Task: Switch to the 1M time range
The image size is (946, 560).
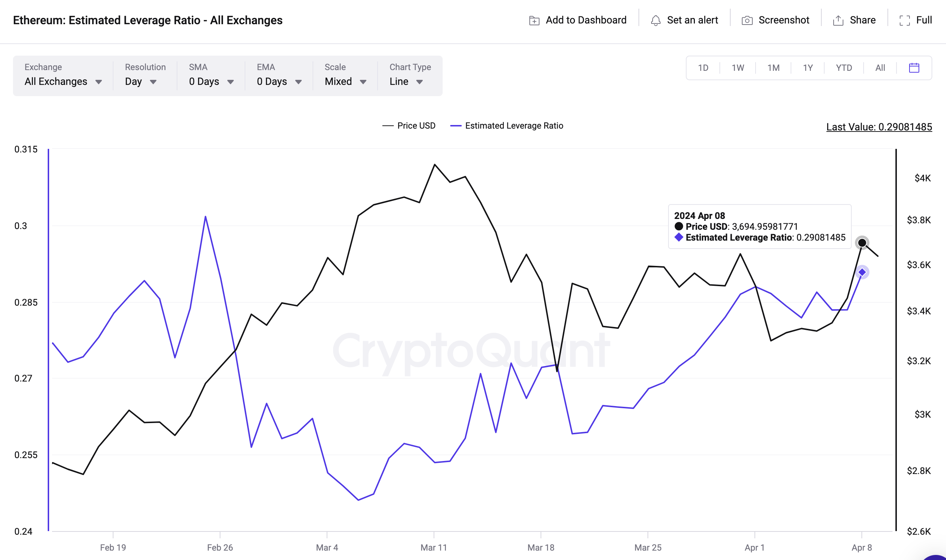Action: 773,68
